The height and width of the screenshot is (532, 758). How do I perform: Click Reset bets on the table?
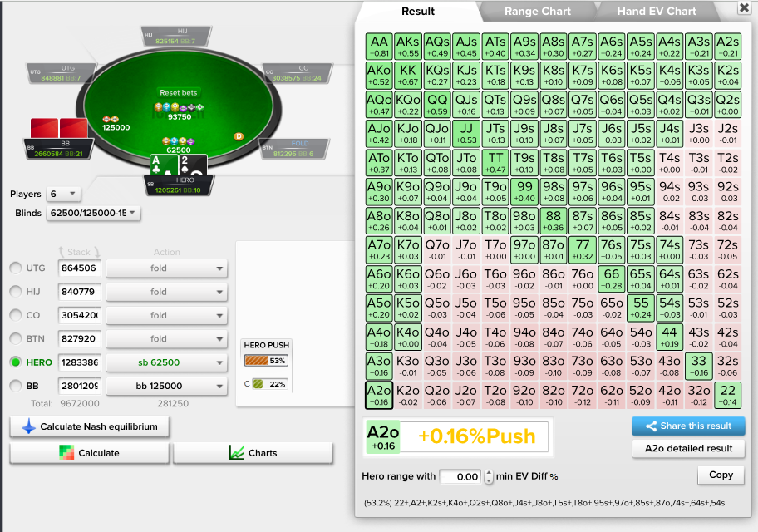pyautogui.click(x=179, y=92)
